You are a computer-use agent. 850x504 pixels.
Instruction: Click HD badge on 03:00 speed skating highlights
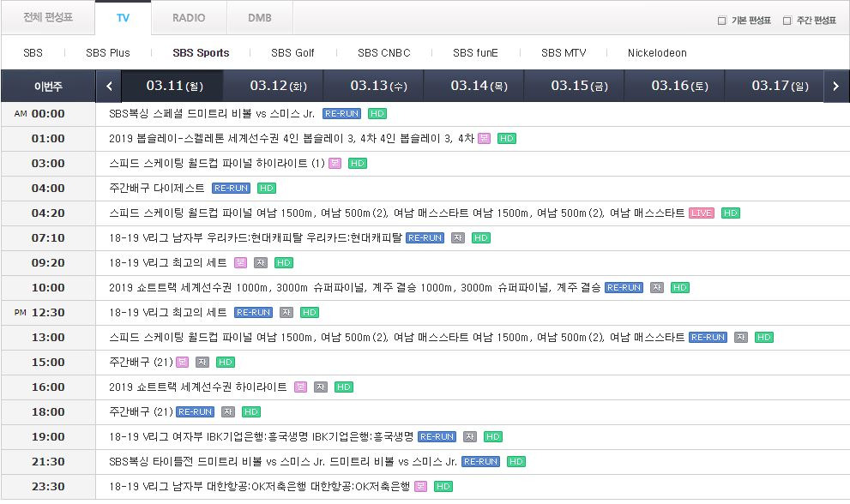pyautogui.click(x=357, y=164)
